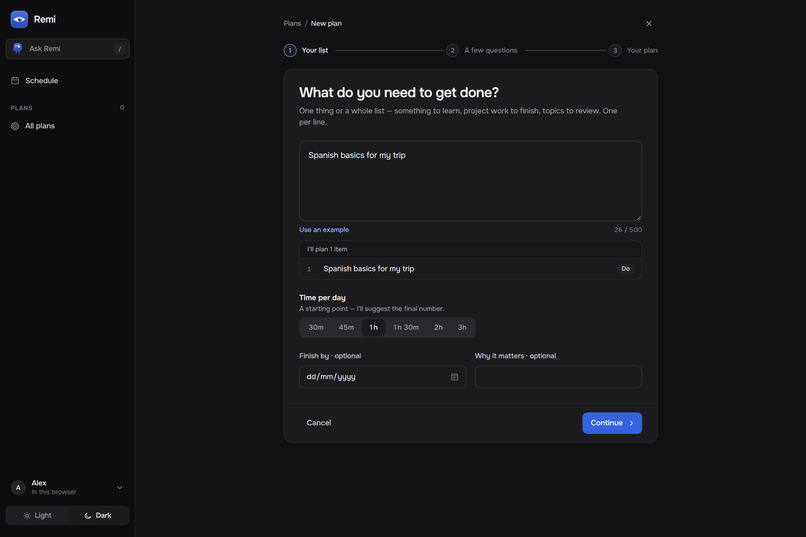Close the New plan dialog

click(x=649, y=24)
